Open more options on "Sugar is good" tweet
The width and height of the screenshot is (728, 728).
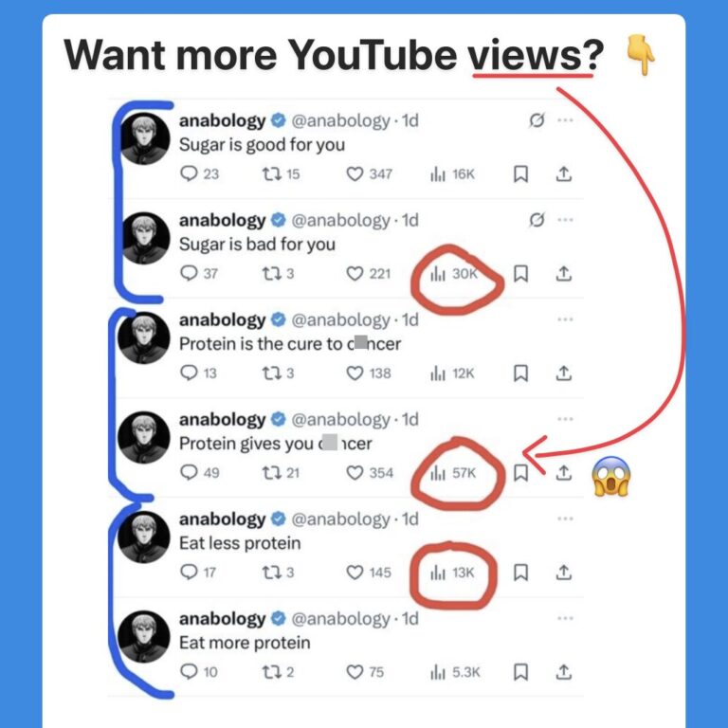pos(565,120)
